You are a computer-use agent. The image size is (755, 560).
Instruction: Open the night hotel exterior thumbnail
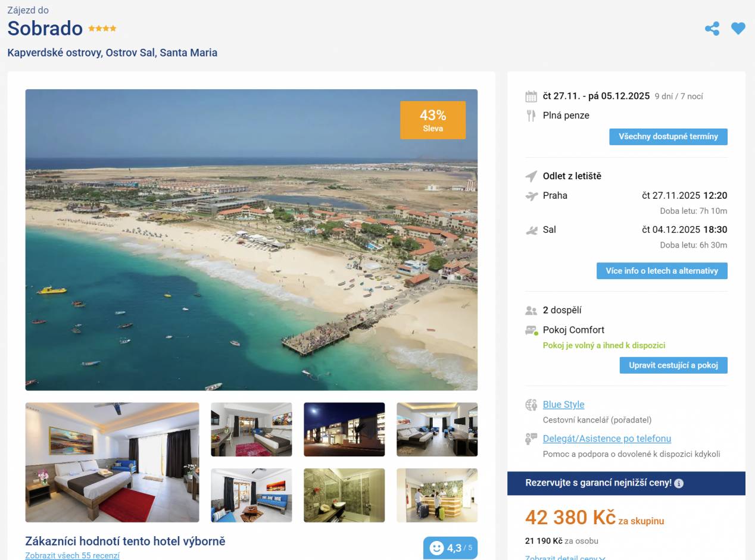pyautogui.click(x=344, y=430)
